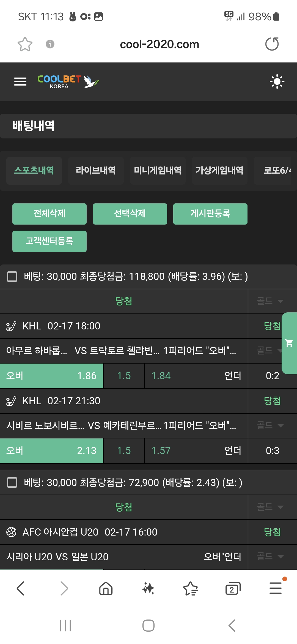Screen dimensions: 297x644
Task: Bookmark page with the address bar star
Action: pos(25,44)
